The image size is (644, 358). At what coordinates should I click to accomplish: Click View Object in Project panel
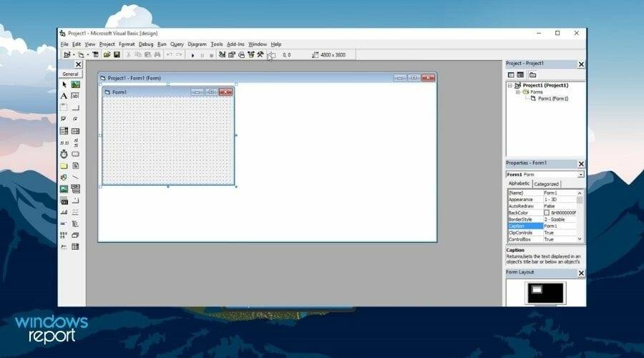tap(520, 74)
